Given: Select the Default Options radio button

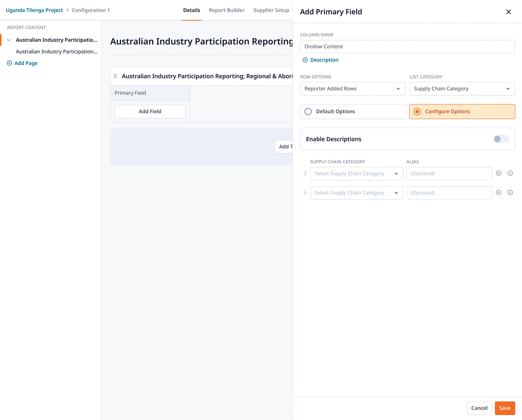Looking at the screenshot, I should (x=308, y=111).
